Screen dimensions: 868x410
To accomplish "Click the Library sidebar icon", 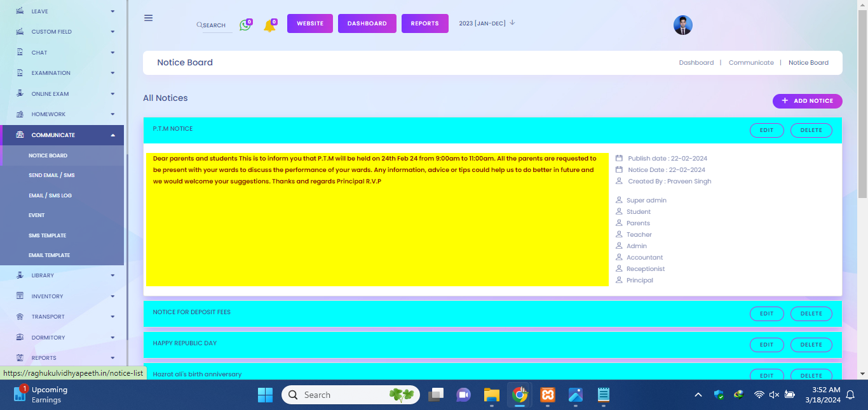I will pos(20,275).
